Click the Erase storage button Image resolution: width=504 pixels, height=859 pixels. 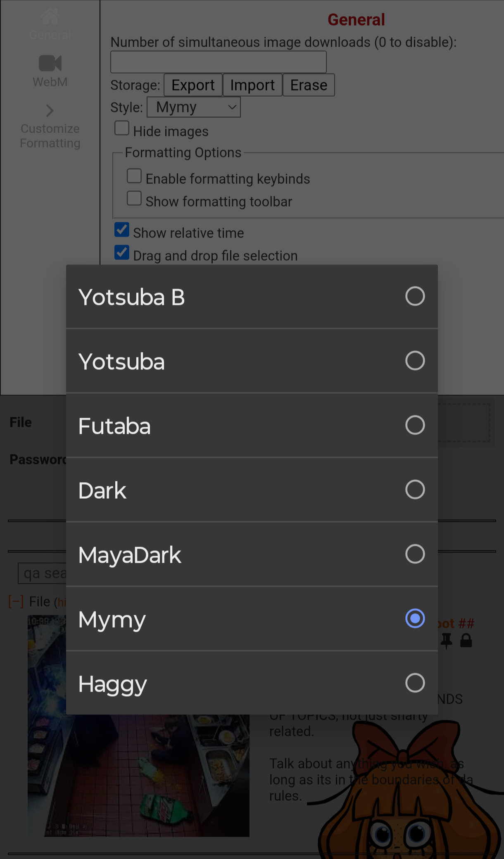pyautogui.click(x=309, y=85)
